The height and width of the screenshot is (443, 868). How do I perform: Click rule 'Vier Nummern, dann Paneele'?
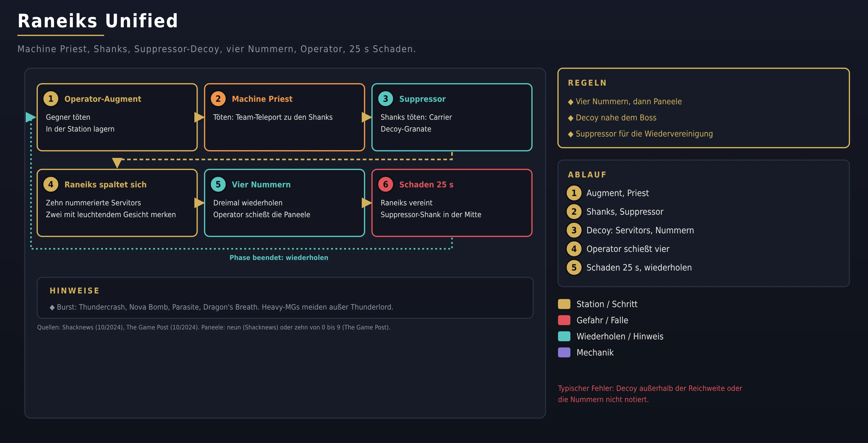click(x=628, y=101)
